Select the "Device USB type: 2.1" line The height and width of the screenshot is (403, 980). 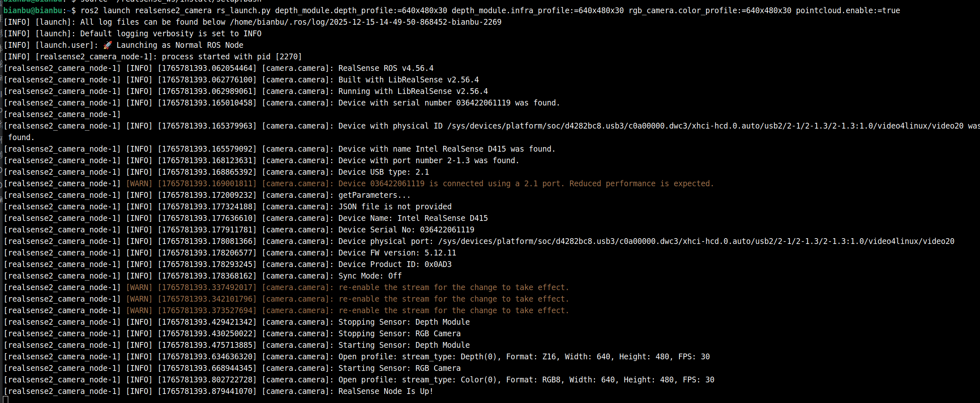[x=383, y=172]
